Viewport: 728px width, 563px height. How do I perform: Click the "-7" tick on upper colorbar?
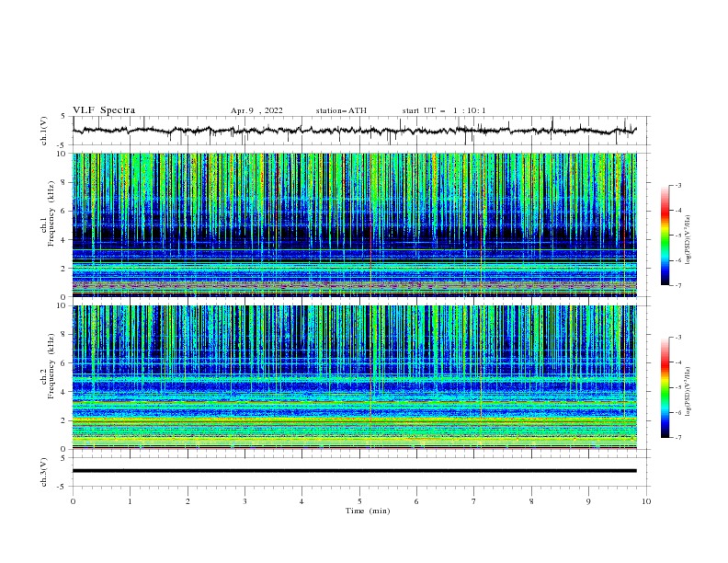coord(678,286)
